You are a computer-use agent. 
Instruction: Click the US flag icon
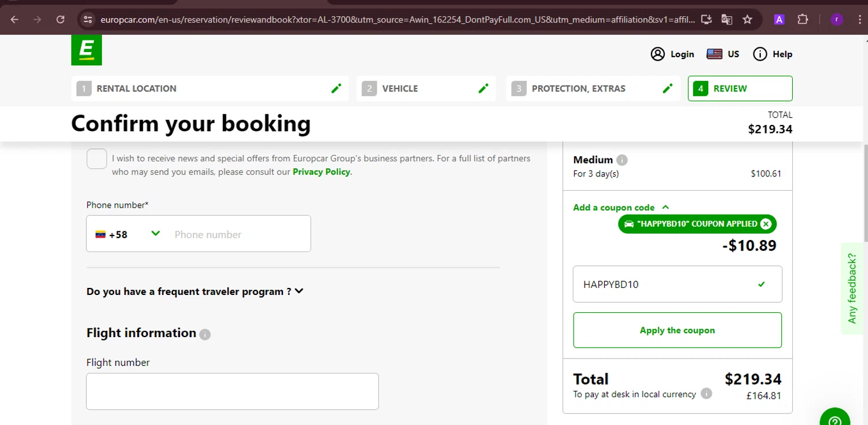click(715, 54)
